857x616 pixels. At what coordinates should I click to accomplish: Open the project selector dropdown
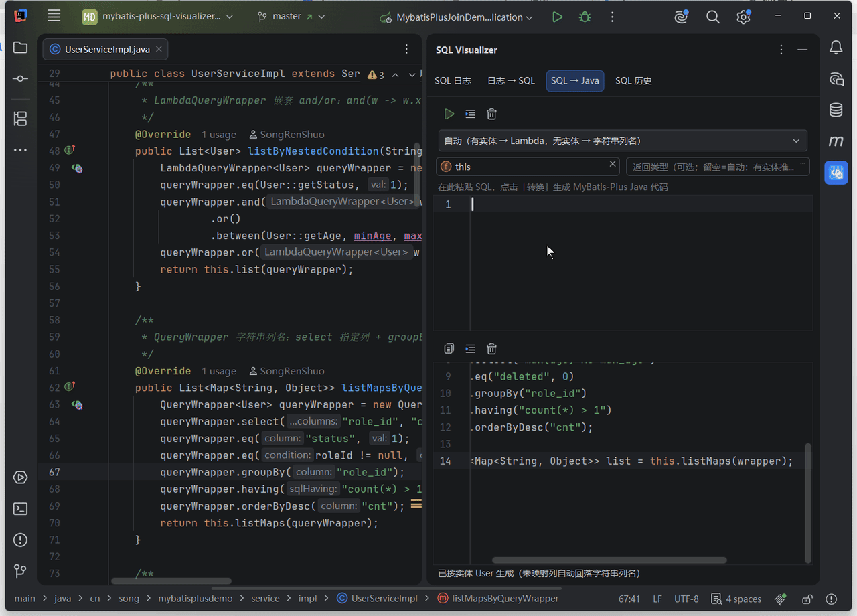[158, 17]
